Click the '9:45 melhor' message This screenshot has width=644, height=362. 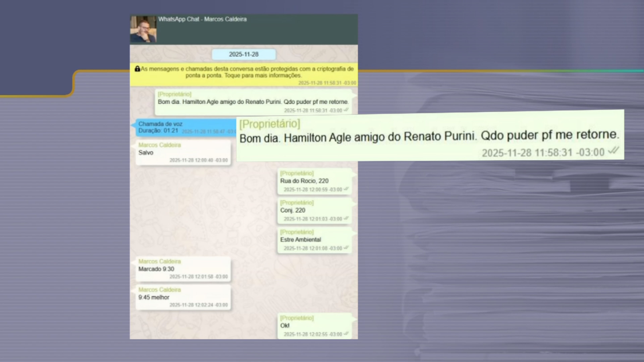tap(183, 297)
